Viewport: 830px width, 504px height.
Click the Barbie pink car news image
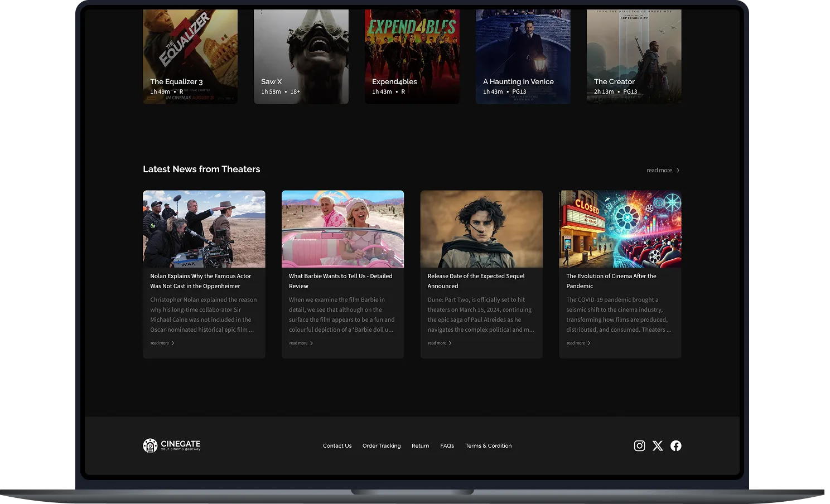pyautogui.click(x=342, y=229)
